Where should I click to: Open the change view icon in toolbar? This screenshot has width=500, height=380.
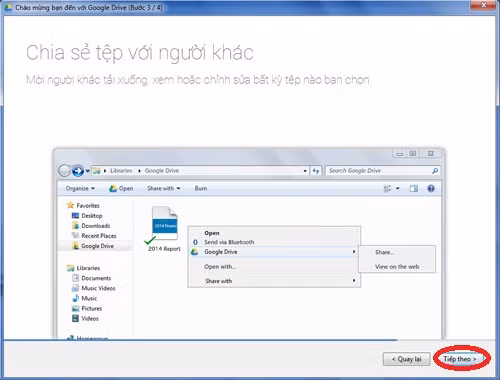(x=387, y=189)
